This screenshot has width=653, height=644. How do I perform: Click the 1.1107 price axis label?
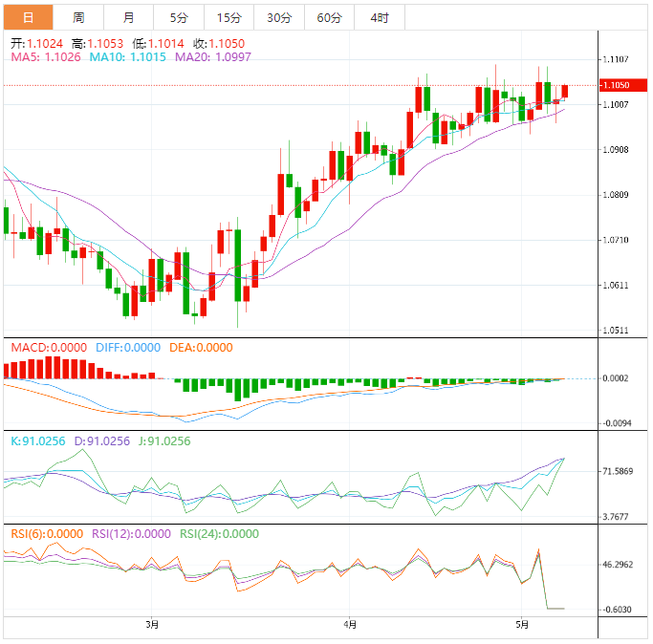pos(616,59)
